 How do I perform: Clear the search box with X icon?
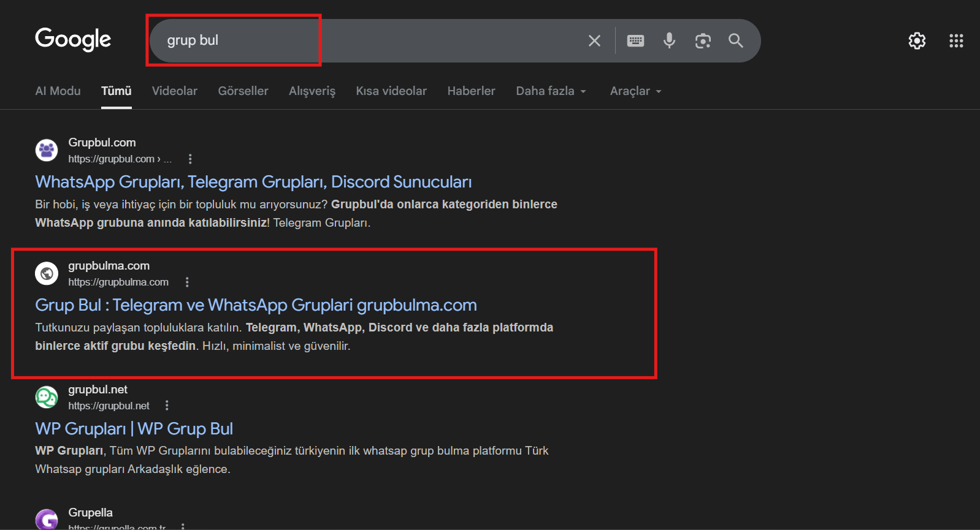[594, 40]
